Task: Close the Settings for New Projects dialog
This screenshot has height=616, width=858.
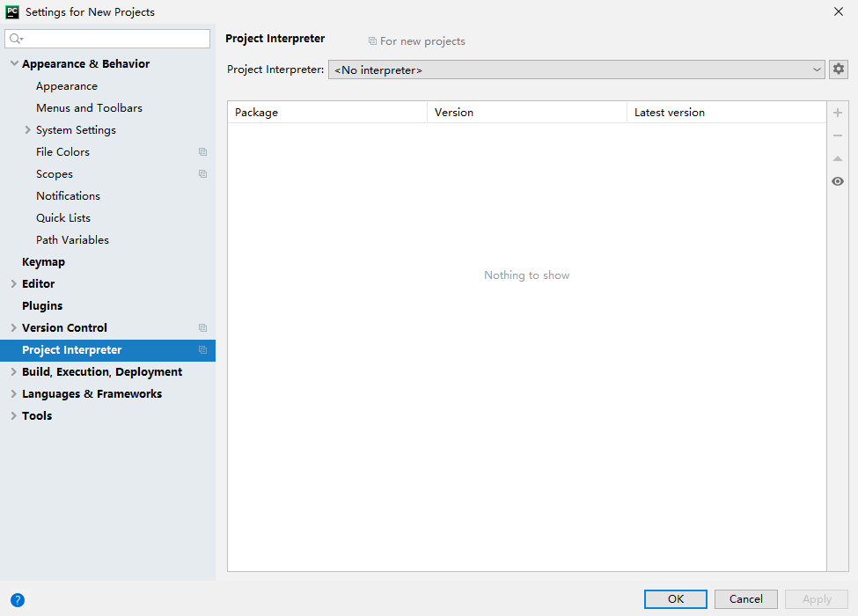Action: 839,11
